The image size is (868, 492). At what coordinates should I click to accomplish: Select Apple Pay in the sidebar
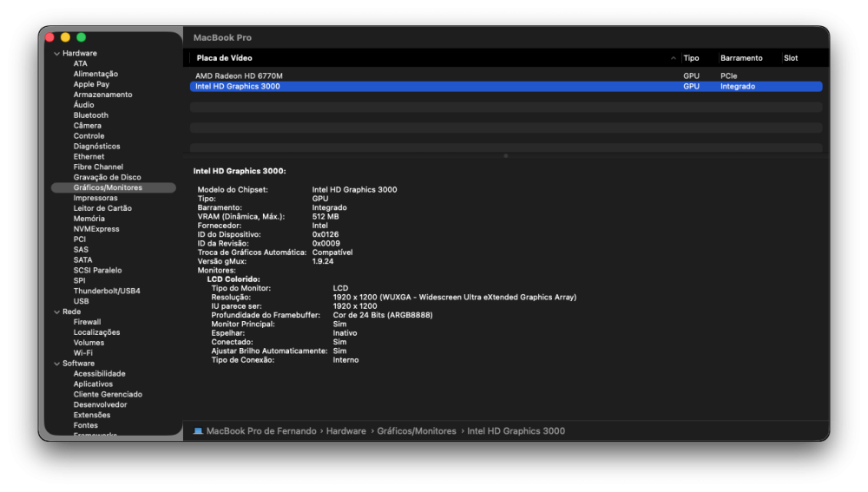click(91, 84)
